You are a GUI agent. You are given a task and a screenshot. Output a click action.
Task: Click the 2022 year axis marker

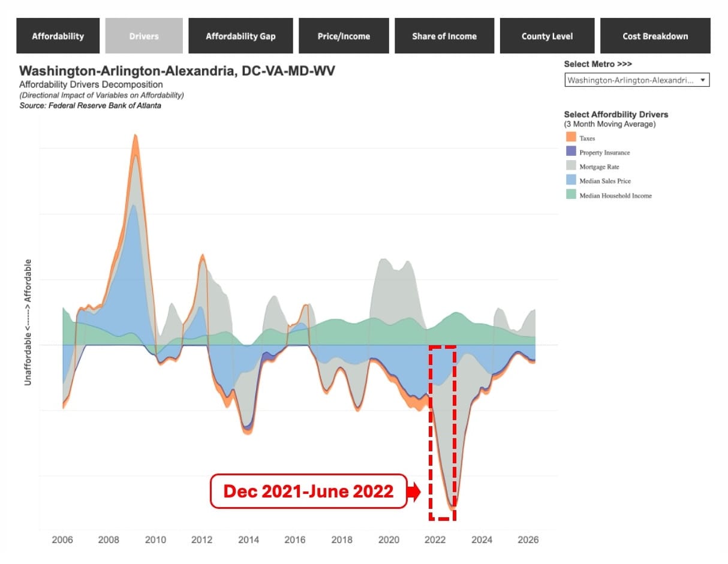point(435,540)
